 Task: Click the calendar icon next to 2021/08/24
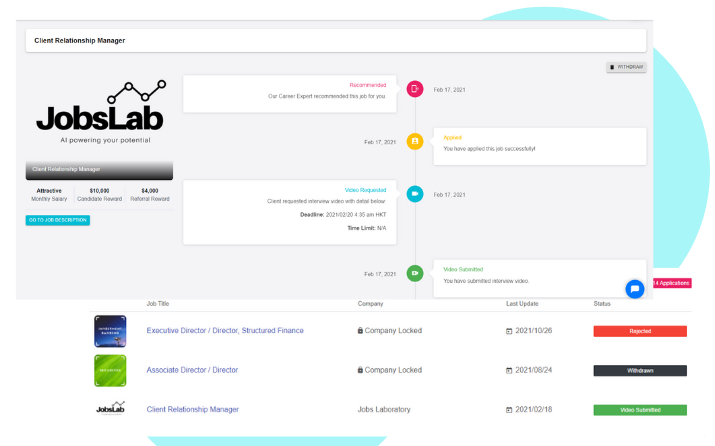click(x=510, y=370)
